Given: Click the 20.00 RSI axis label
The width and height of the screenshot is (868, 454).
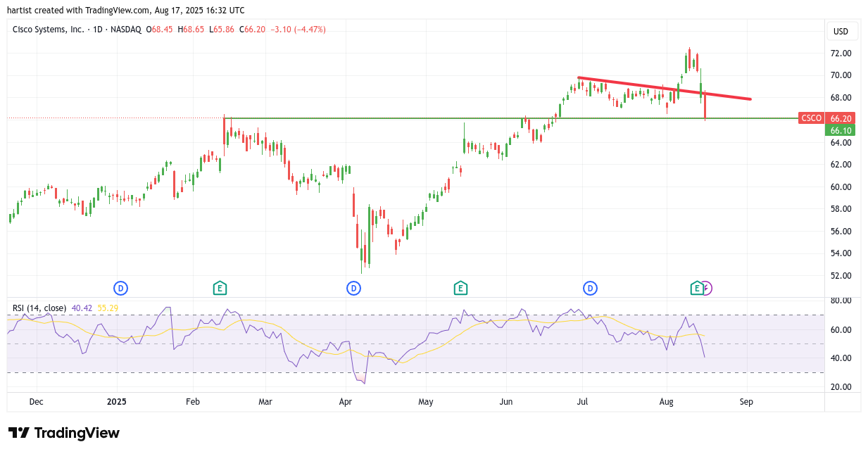Looking at the screenshot, I should click(841, 387).
